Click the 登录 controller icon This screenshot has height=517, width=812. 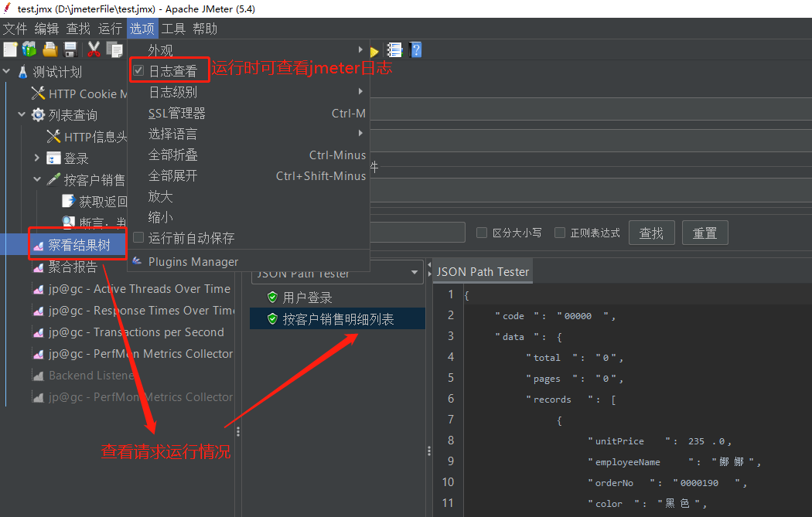point(53,158)
